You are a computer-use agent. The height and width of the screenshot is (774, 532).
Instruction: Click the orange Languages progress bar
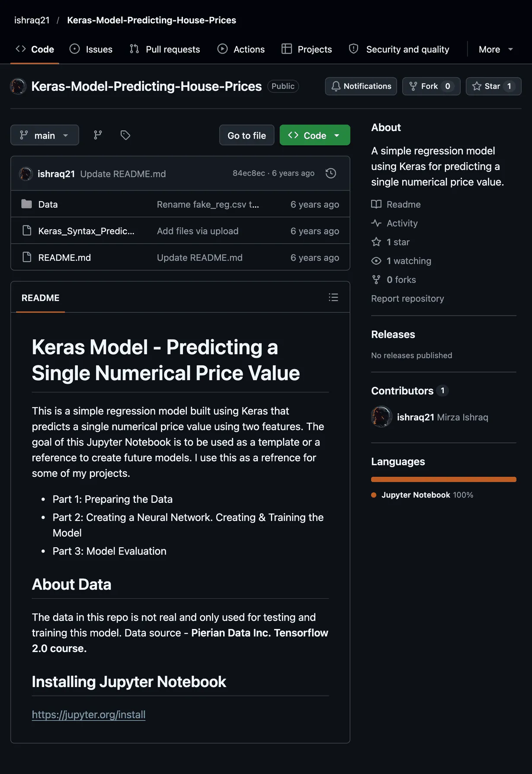(x=444, y=479)
